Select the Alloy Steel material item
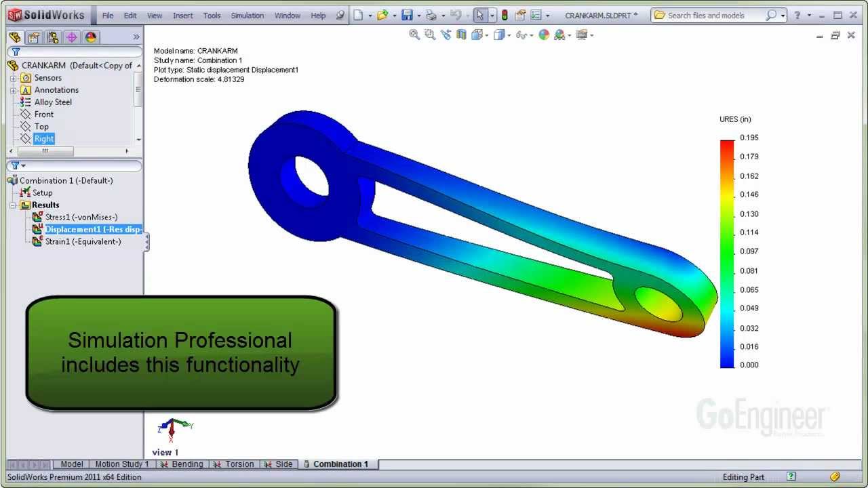Image resolution: width=868 pixels, height=488 pixels. [x=53, y=102]
